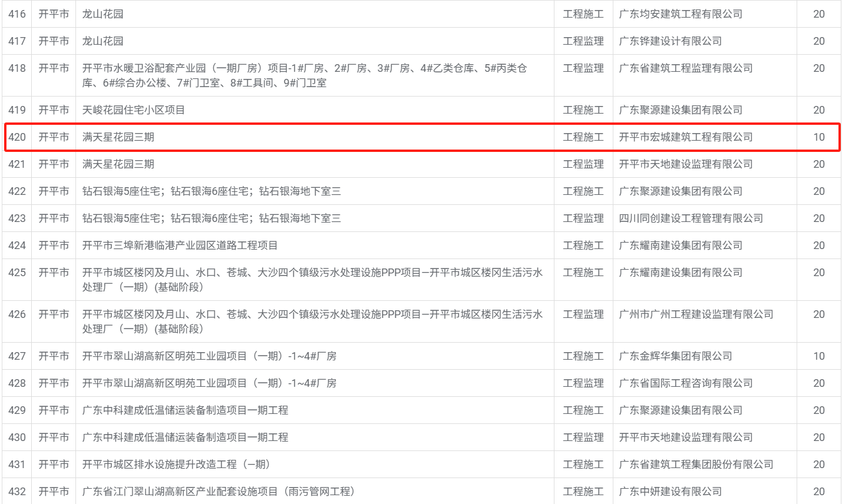Click "龙山花园" in row 417
The width and height of the screenshot is (842, 504).
tap(103, 41)
